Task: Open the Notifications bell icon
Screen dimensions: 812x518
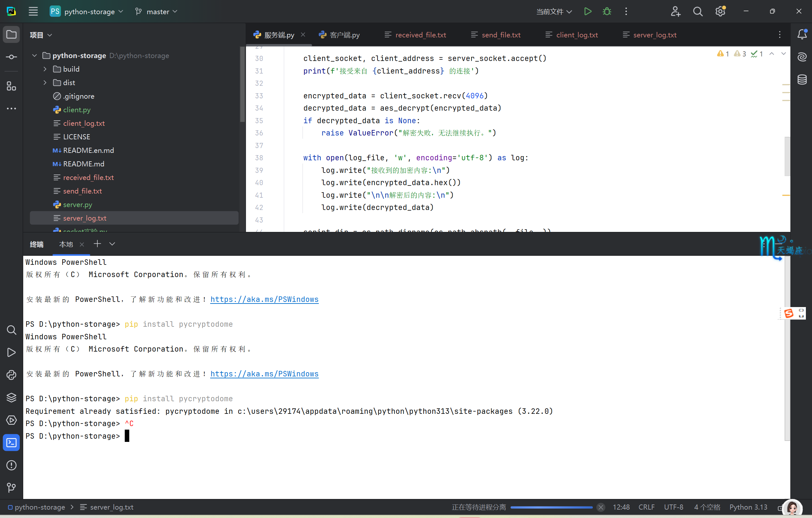Action: click(x=802, y=35)
